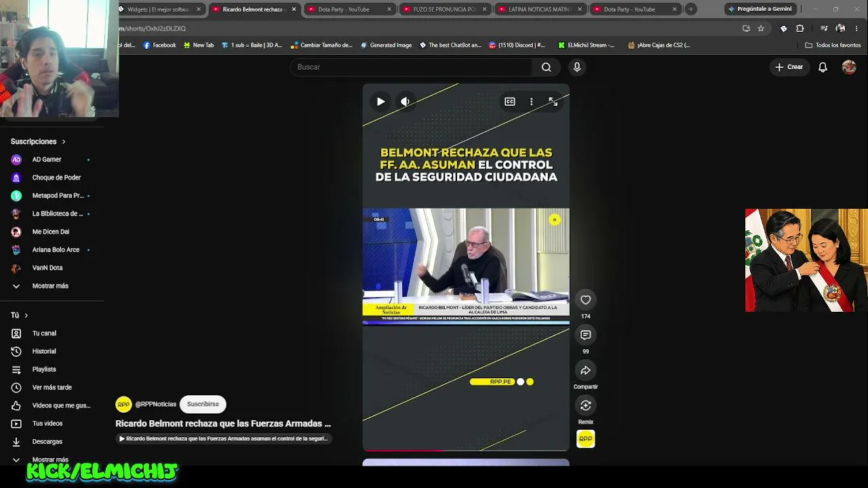Open the Crear menu

click(x=789, y=67)
